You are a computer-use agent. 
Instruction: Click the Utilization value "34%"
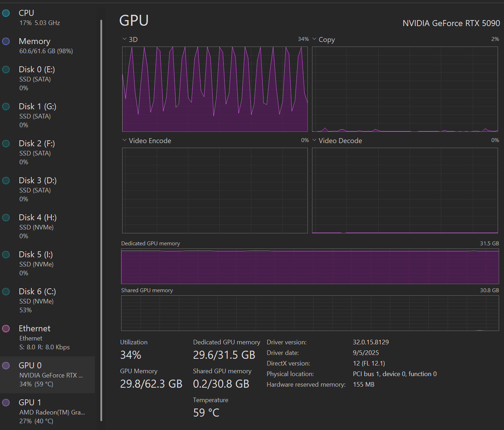[131, 355]
